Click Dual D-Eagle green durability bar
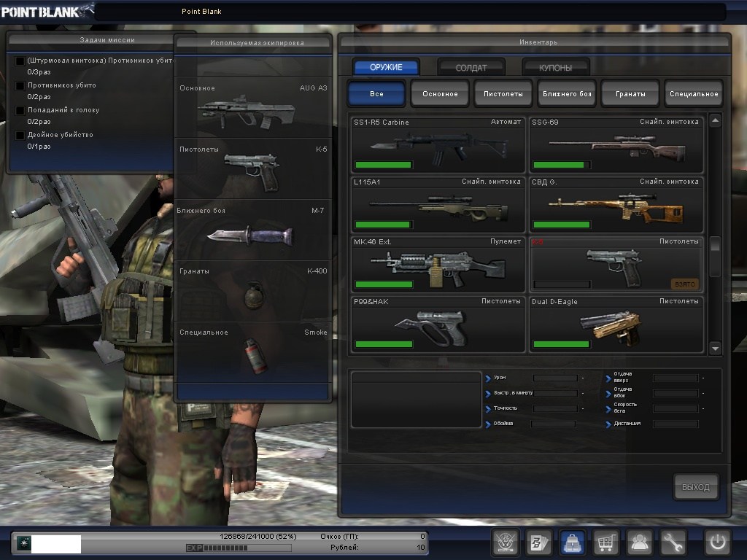The height and width of the screenshot is (560, 747). click(561, 344)
